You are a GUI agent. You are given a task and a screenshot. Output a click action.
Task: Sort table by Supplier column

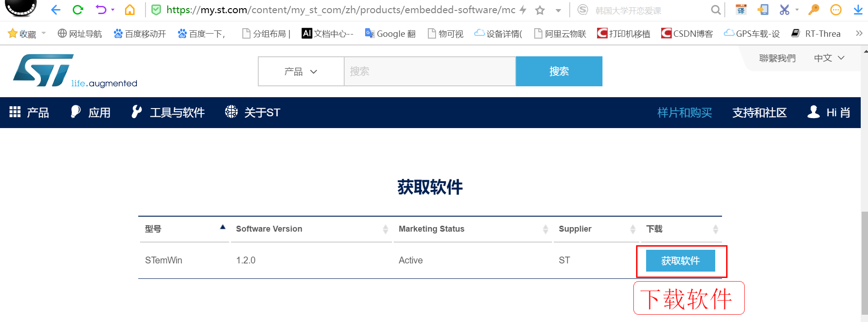[x=597, y=229]
